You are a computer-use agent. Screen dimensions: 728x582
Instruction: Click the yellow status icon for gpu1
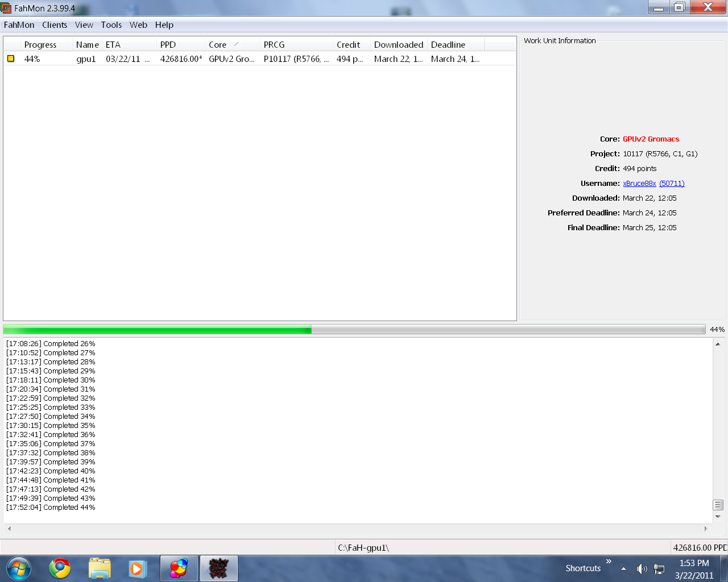(x=10, y=59)
